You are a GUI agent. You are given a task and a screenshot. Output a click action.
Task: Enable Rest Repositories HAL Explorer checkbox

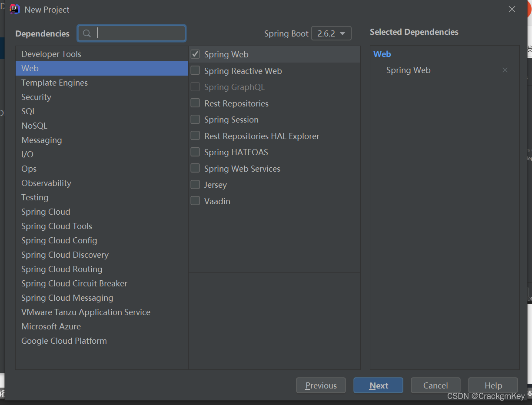pyautogui.click(x=196, y=136)
